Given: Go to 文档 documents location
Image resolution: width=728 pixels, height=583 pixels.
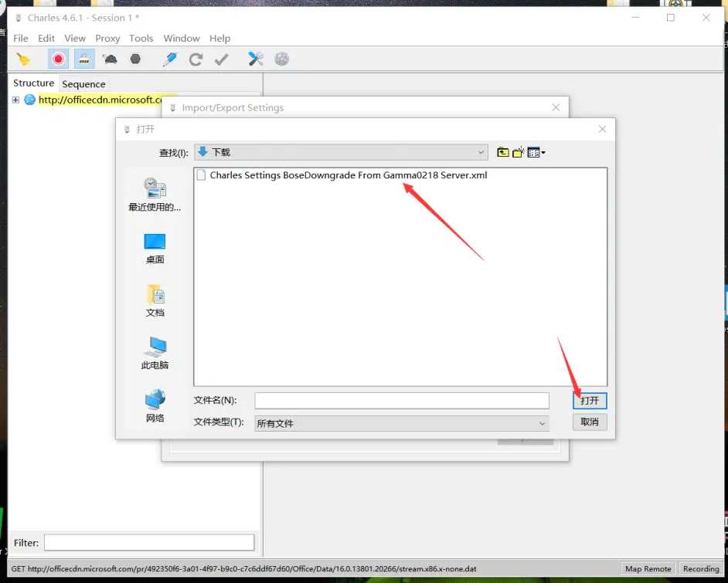Looking at the screenshot, I should point(155,301).
